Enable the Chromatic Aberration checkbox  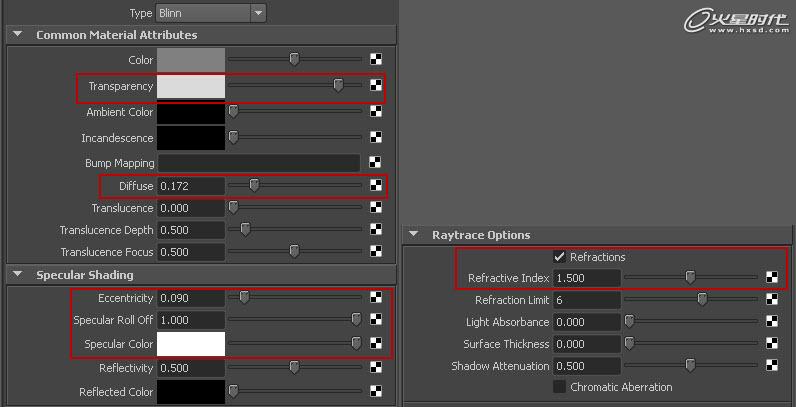click(559, 387)
